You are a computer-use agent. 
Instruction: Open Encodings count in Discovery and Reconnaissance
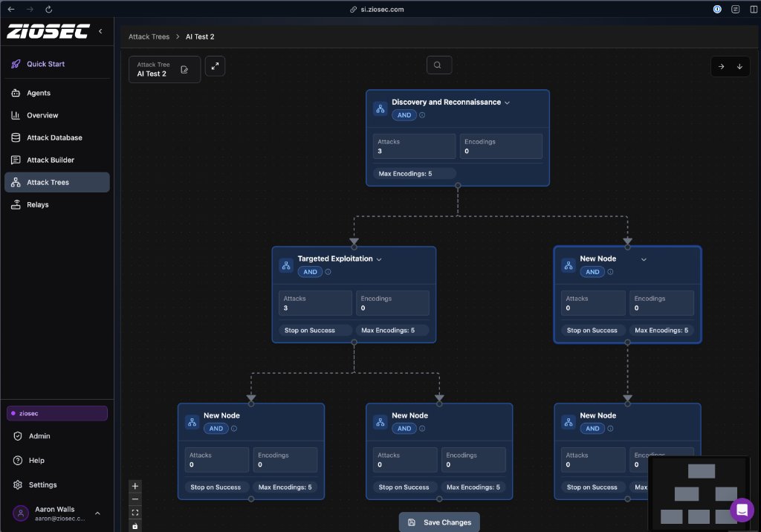pyautogui.click(x=501, y=146)
